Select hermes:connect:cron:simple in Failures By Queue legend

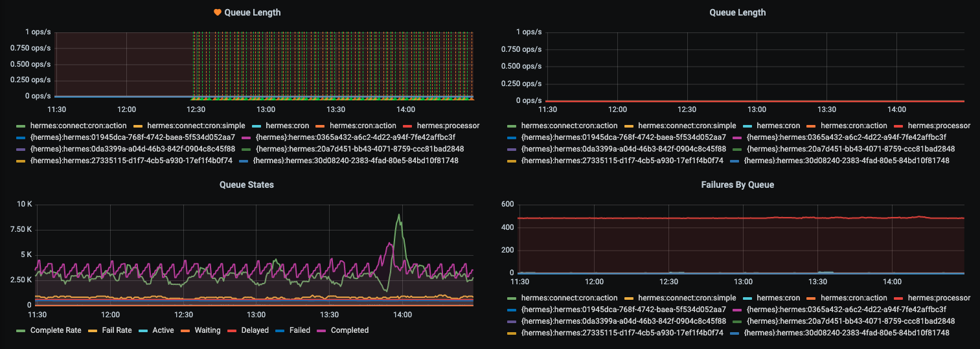point(687,298)
